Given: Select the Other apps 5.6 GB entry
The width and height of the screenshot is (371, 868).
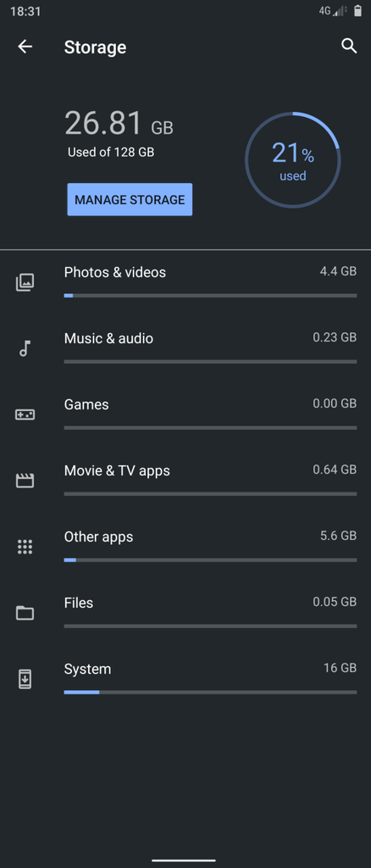Looking at the screenshot, I should 185,547.
